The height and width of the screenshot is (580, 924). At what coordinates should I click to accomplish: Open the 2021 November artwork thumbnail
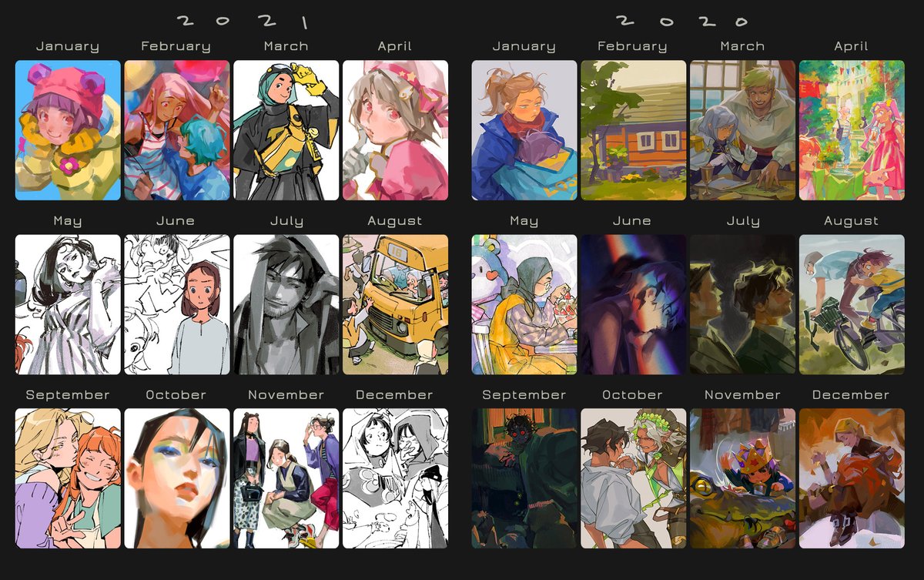(286, 478)
